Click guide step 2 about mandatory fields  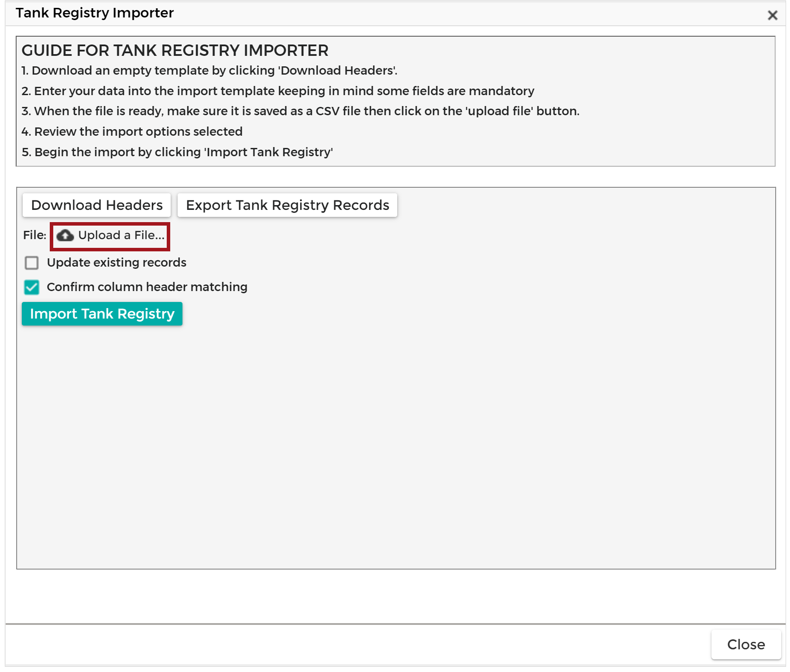point(278,91)
